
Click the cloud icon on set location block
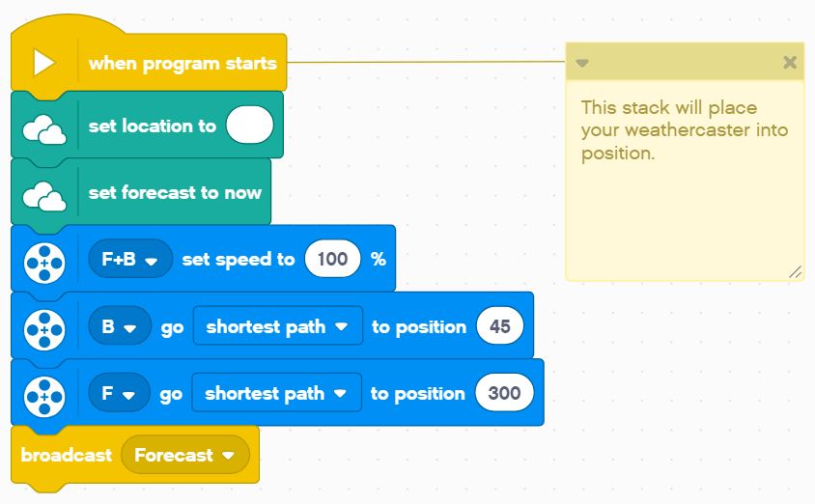tap(44, 126)
